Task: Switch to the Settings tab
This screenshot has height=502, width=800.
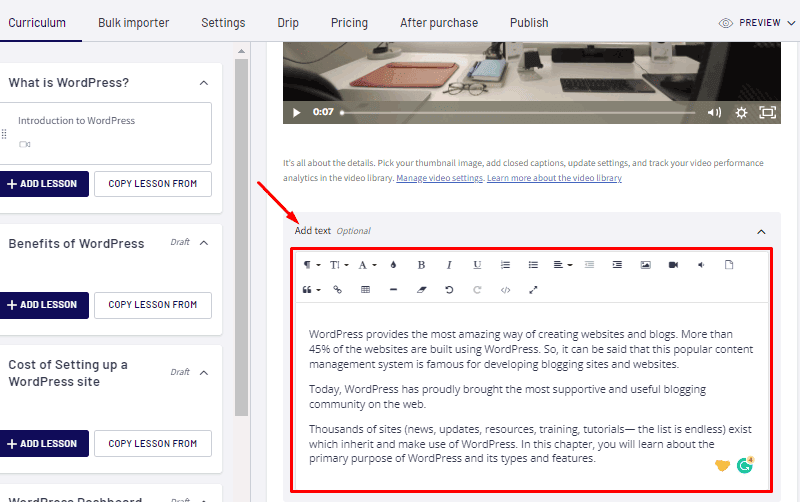Action: tap(223, 23)
